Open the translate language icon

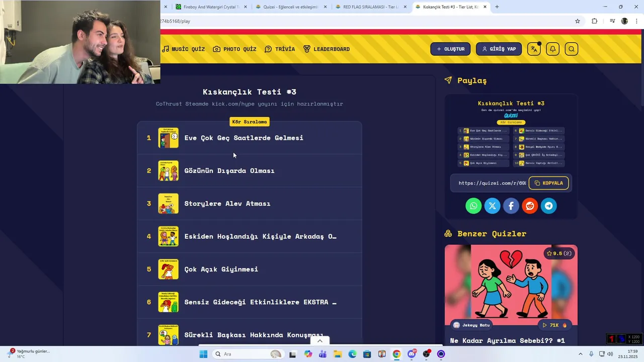click(534, 49)
